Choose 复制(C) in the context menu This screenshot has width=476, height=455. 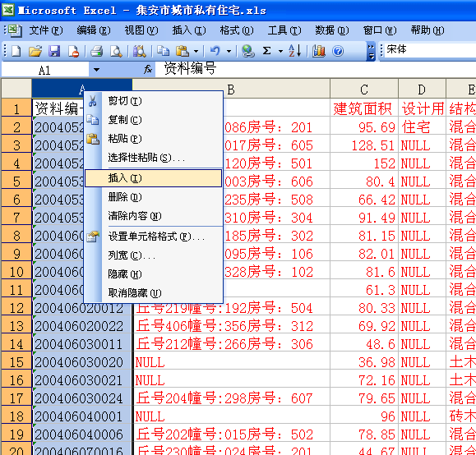point(153,120)
